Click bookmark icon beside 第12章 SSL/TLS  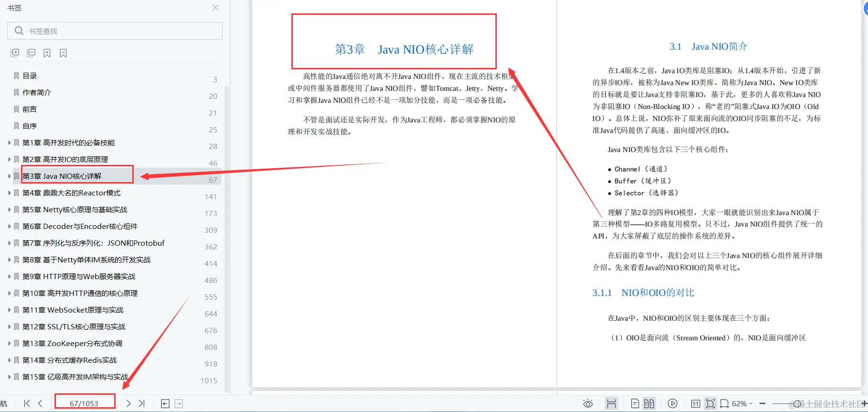pos(17,326)
